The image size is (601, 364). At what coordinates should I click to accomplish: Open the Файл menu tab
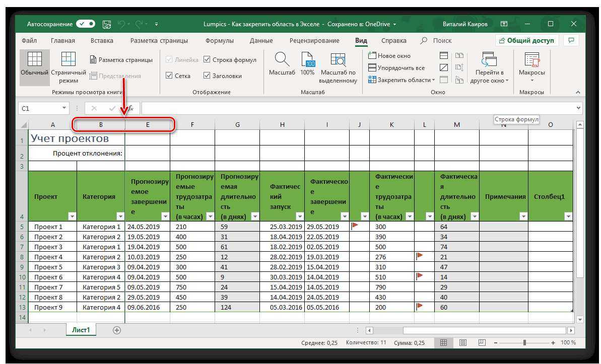point(29,41)
